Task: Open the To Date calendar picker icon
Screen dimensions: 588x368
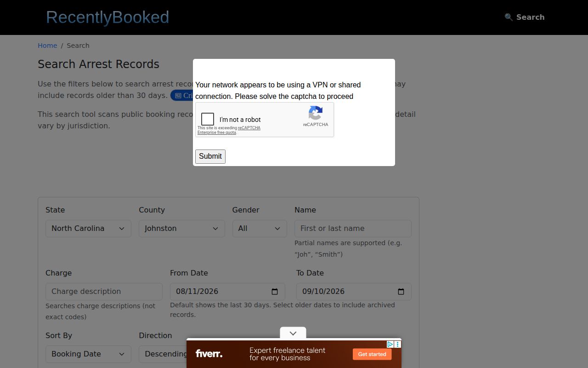Action: pyautogui.click(x=401, y=292)
